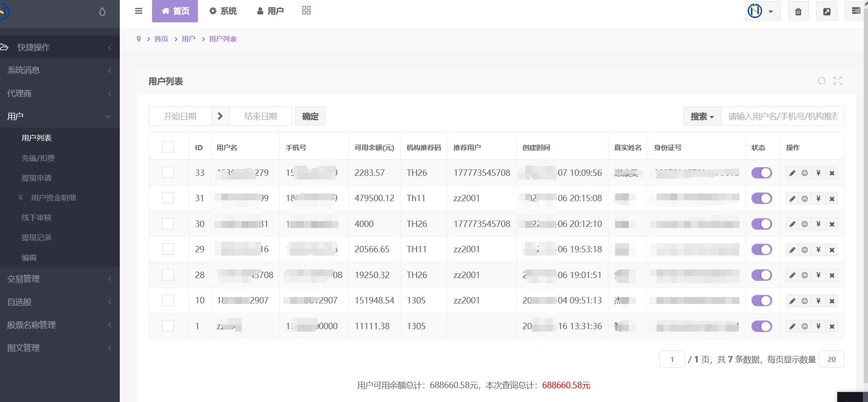Click the 开始日期 start date field
The image size is (868, 402).
[x=180, y=117]
